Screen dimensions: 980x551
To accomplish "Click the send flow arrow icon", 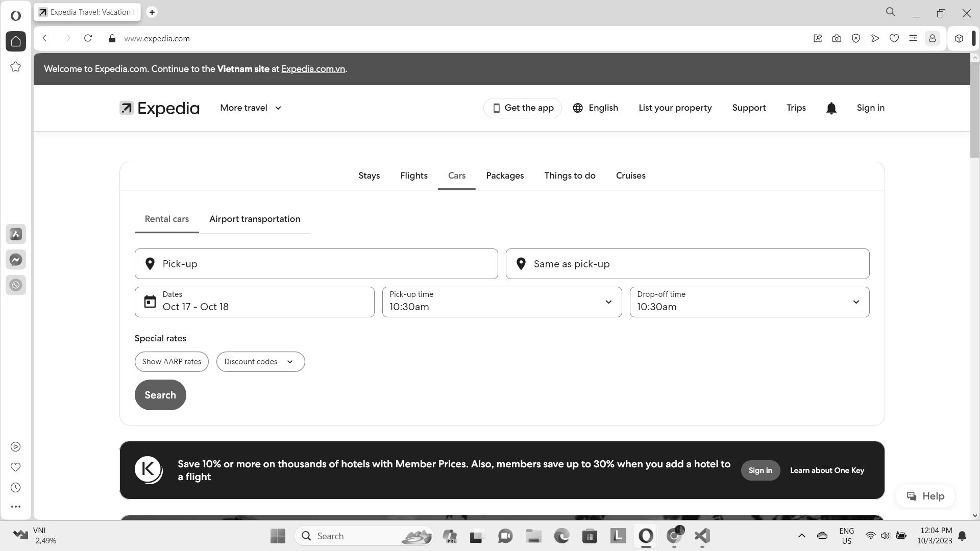I will (x=875, y=38).
